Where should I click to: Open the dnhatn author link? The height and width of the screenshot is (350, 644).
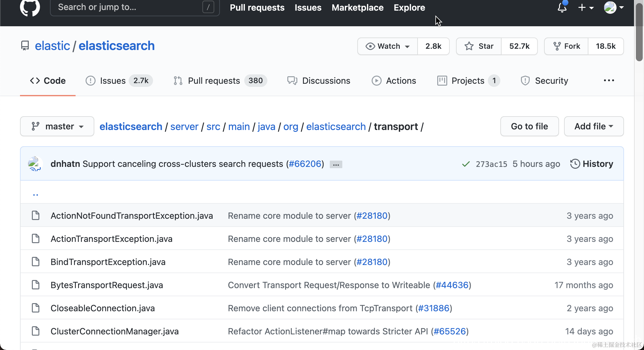pos(65,164)
